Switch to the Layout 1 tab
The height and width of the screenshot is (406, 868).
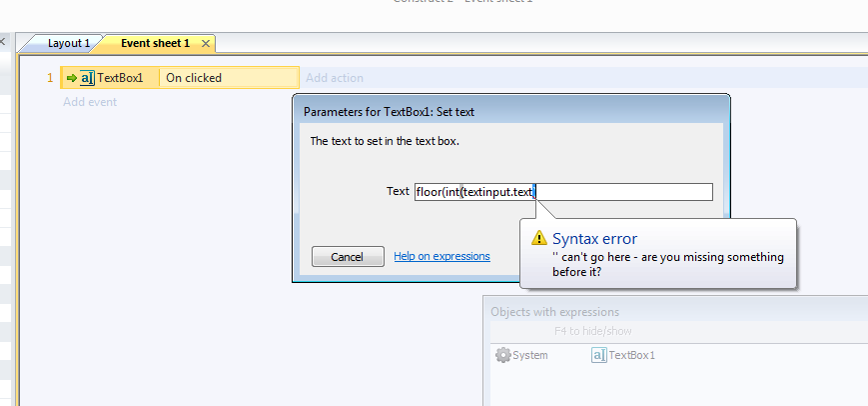click(69, 43)
